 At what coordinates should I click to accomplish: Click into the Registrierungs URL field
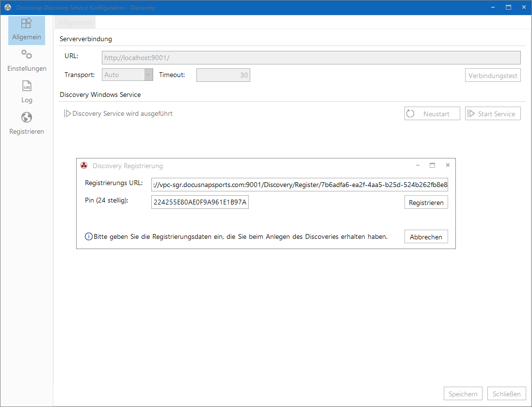tap(300, 185)
